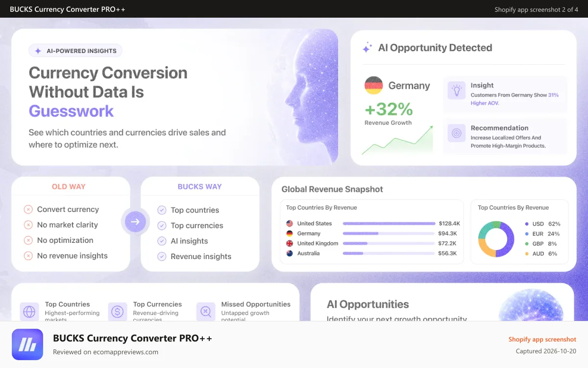Screen dimensions: 588x368
Task: Click the sparkle icon beside AI Opportunity Detected
Action: tap(367, 48)
